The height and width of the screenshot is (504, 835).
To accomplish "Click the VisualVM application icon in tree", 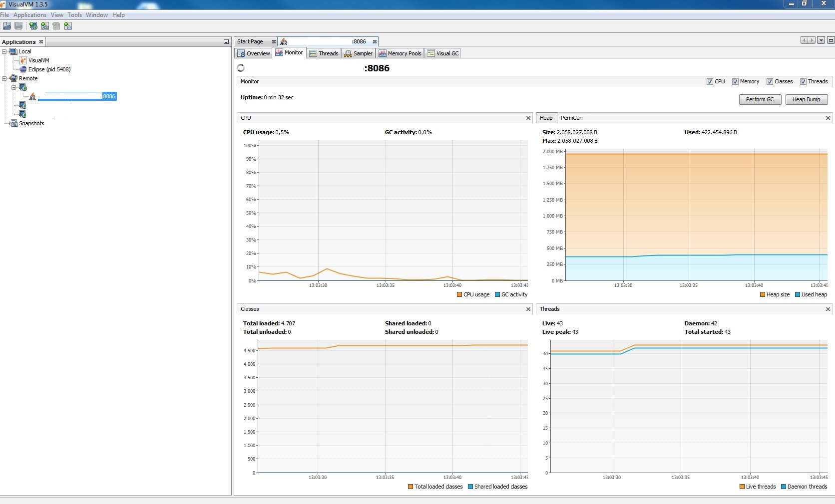I will [x=23, y=60].
